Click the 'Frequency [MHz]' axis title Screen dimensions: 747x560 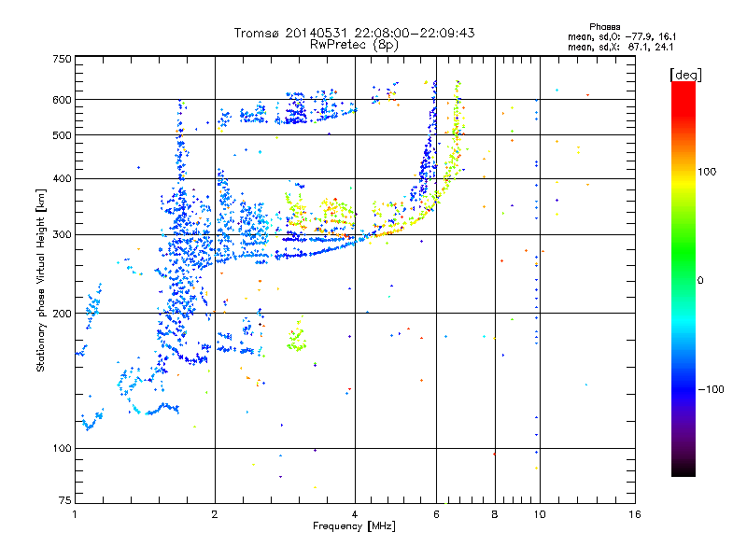tap(354, 526)
